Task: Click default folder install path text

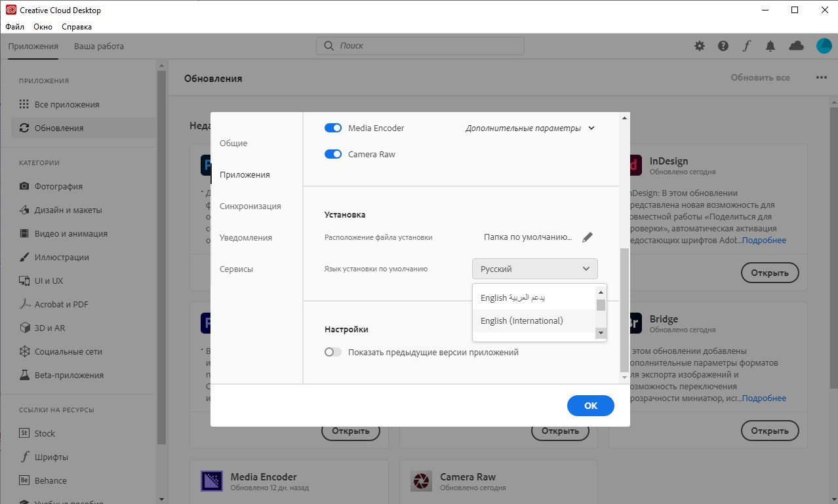Action: (x=528, y=237)
